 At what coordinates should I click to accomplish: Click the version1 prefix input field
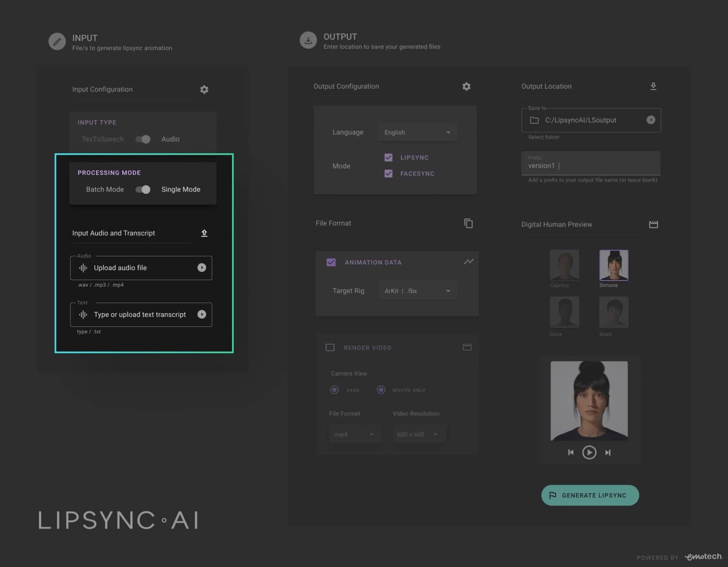[590, 165]
